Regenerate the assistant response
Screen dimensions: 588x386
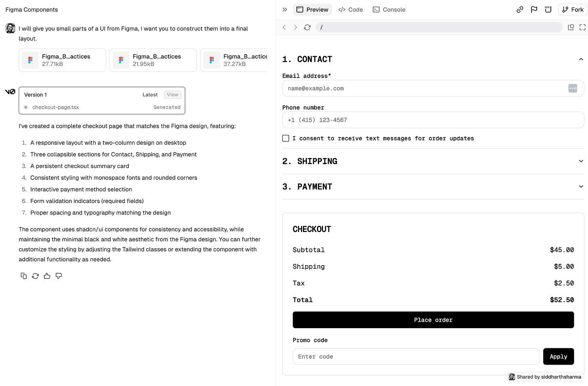click(x=36, y=276)
